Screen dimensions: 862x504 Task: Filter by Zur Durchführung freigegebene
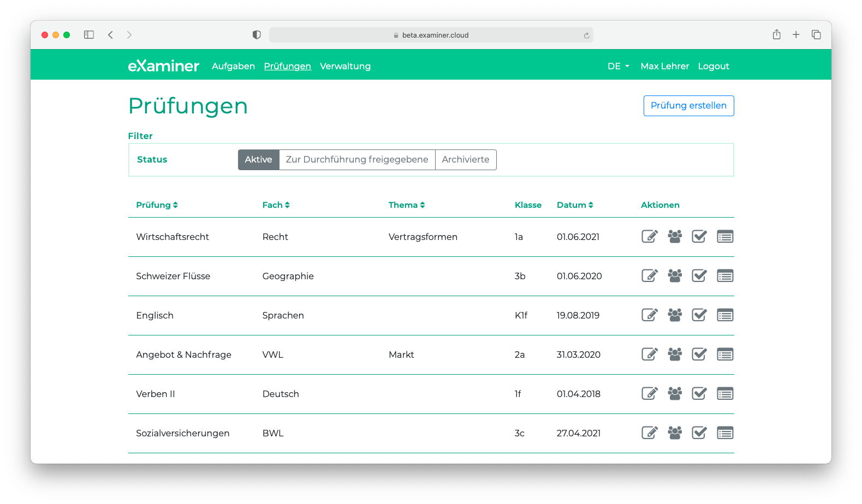357,160
